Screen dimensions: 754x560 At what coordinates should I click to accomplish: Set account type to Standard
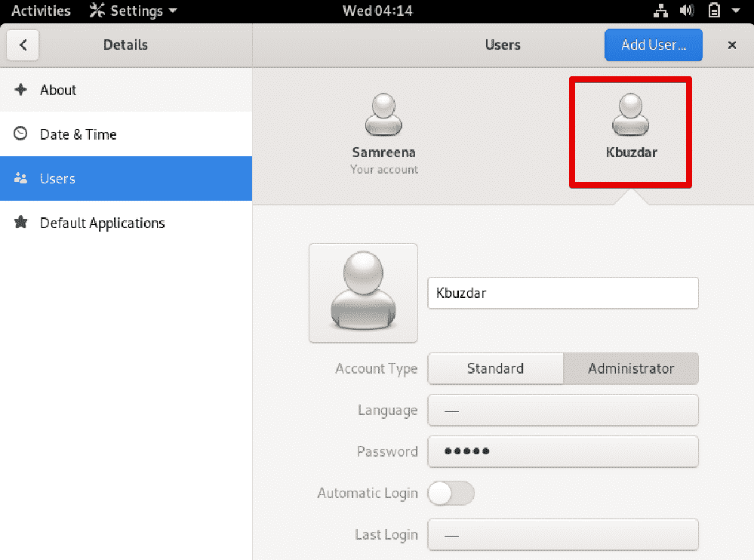(x=495, y=369)
